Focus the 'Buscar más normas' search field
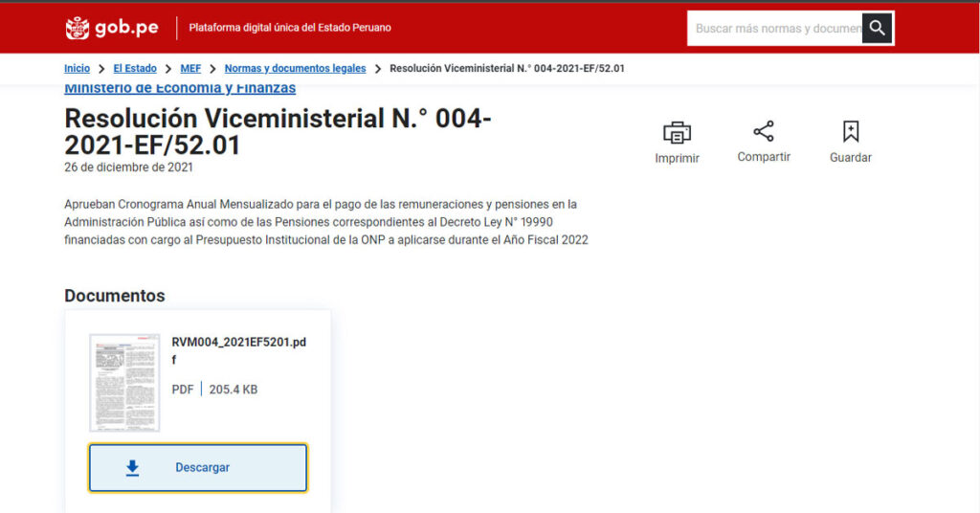This screenshot has width=980, height=513. [x=775, y=28]
